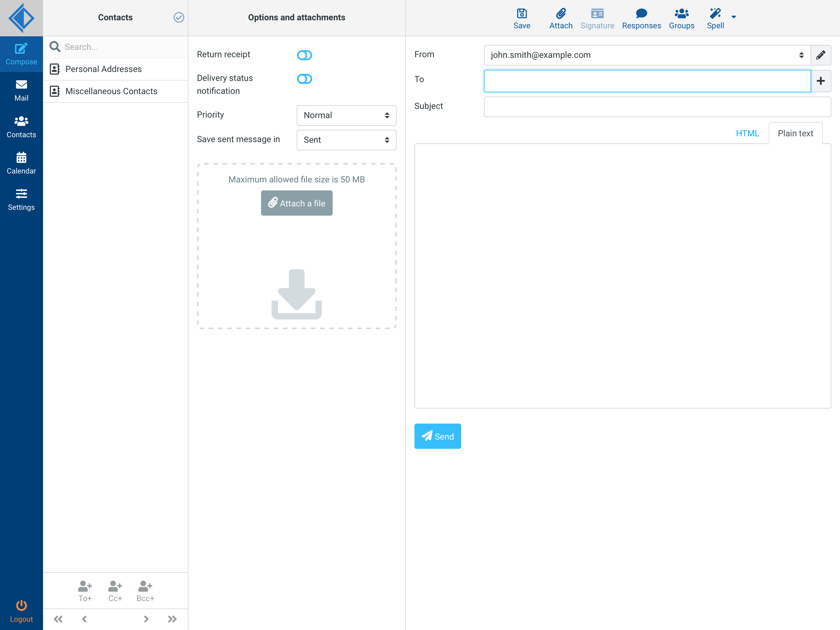Screen dimensions: 840x630
Task: Click the Logout power icon
Action: [21, 605]
